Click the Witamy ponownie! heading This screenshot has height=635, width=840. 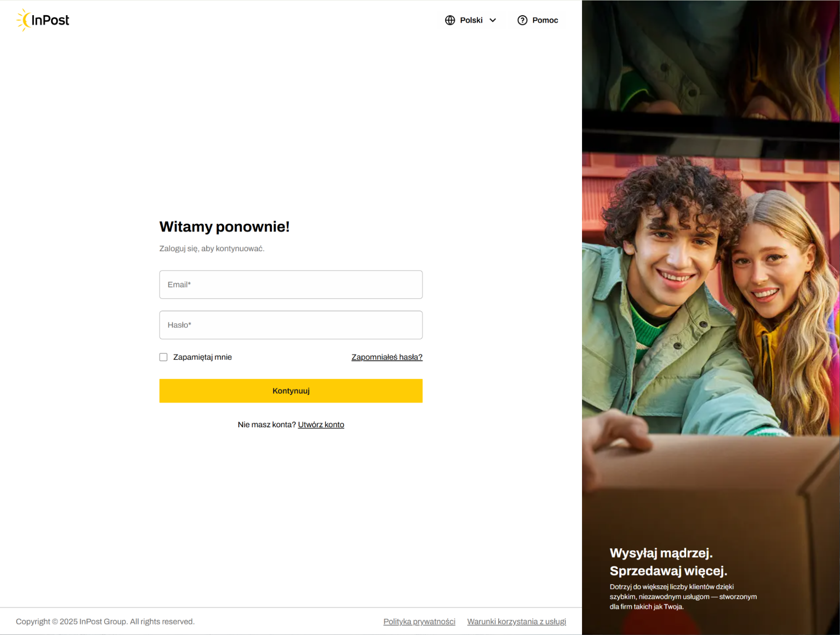[x=224, y=227]
